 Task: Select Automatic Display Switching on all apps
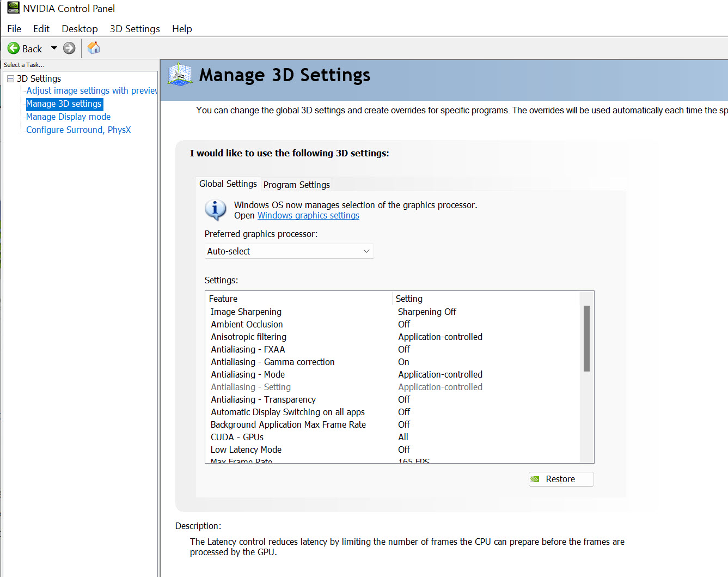[x=393, y=412]
